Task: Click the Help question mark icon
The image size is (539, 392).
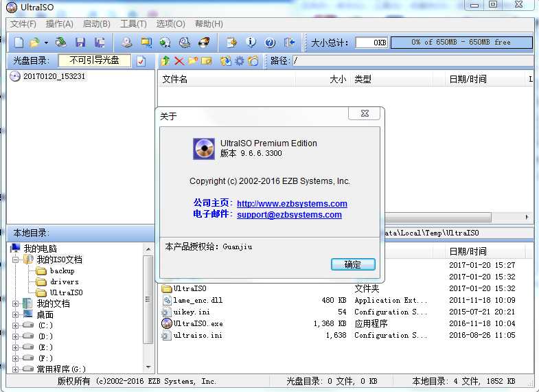Action: pos(271,43)
